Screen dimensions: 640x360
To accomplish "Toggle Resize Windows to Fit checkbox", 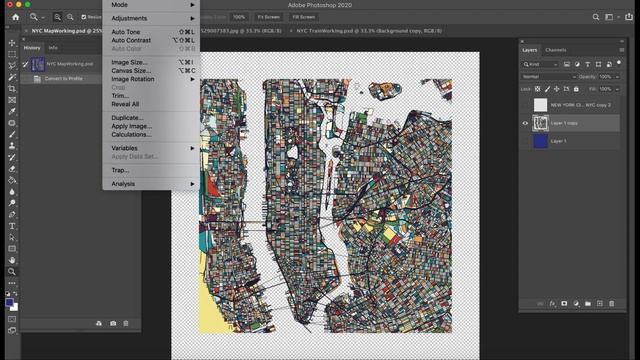I will click(84, 17).
